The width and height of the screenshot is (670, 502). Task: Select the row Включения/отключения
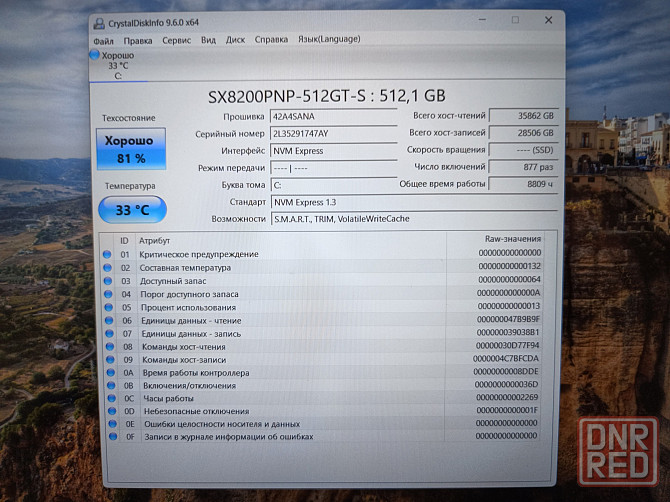click(x=324, y=385)
